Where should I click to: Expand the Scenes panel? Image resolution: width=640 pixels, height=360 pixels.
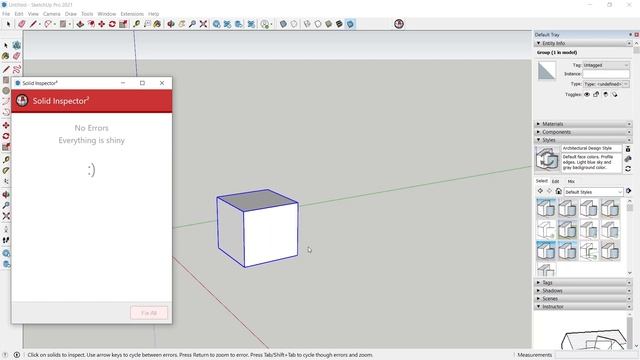click(x=538, y=298)
